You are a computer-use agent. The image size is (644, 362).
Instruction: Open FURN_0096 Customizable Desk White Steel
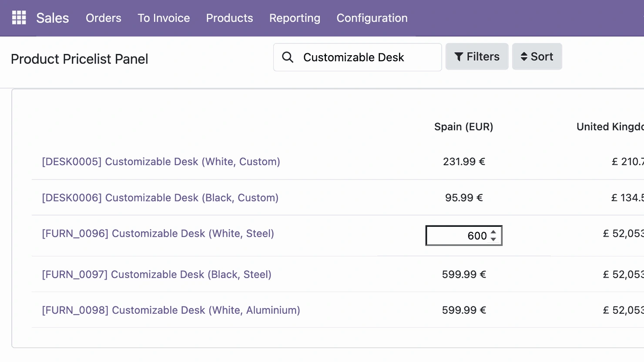[x=158, y=233]
